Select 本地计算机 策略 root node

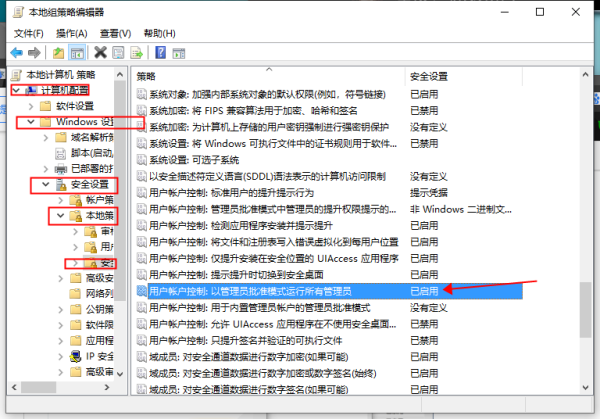60,75
